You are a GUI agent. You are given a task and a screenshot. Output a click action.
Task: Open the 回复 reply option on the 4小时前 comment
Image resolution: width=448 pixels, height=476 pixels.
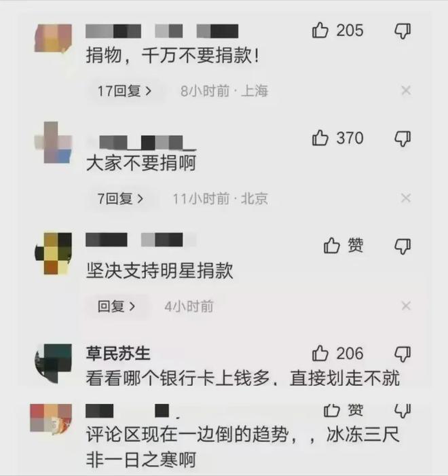[116, 306]
